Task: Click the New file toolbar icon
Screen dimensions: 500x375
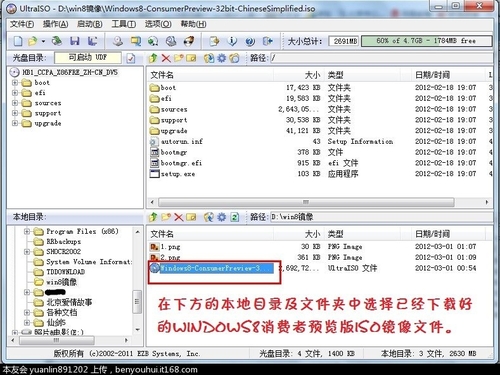Action: coord(18,41)
